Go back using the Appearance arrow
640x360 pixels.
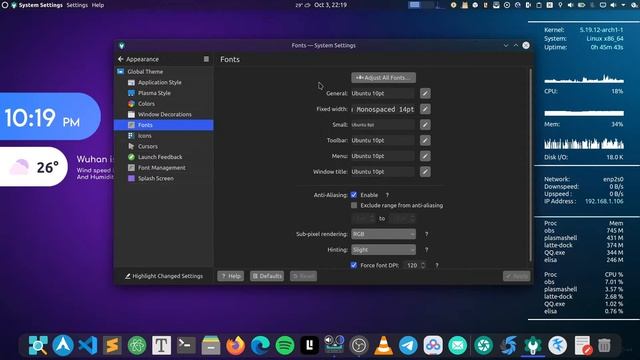(121, 59)
